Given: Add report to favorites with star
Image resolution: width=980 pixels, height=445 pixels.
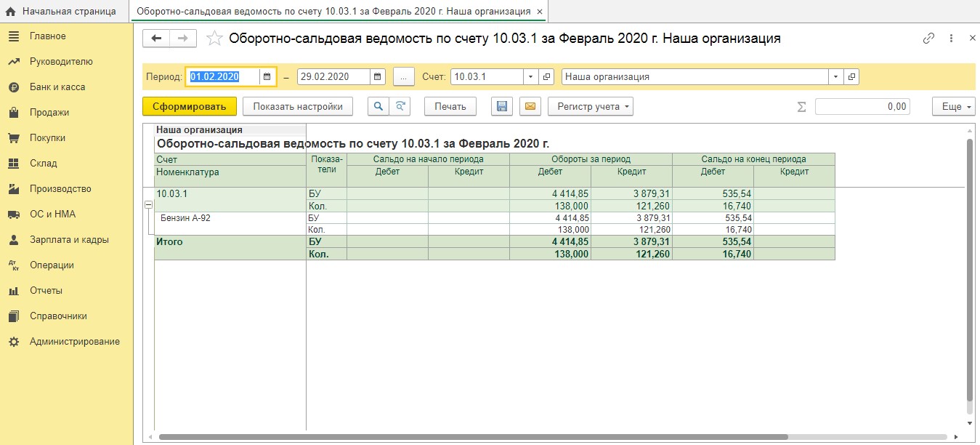Looking at the screenshot, I should 214,39.
